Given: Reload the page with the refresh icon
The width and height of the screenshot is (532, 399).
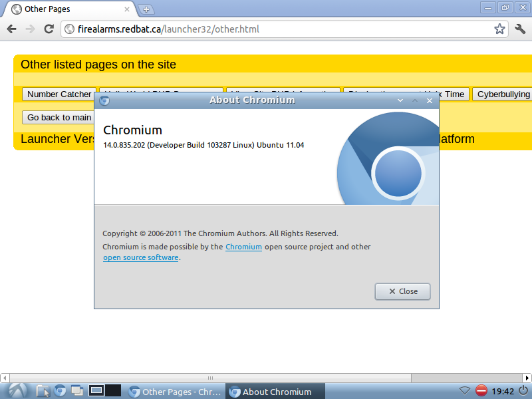Looking at the screenshot, I should [49, 29].
